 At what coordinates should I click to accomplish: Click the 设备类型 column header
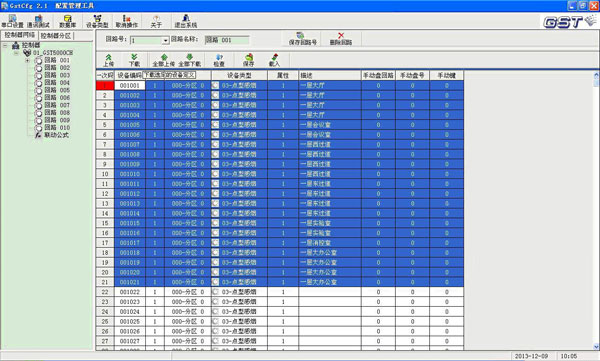[239, 75]
